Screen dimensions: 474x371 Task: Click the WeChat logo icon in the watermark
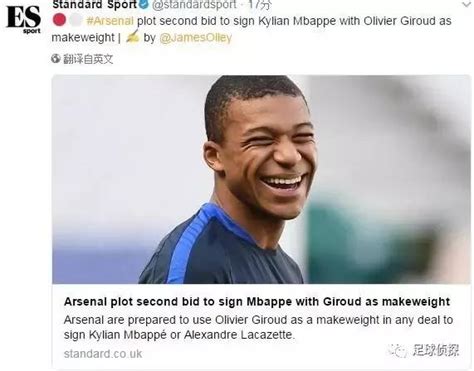pos(397,351)
